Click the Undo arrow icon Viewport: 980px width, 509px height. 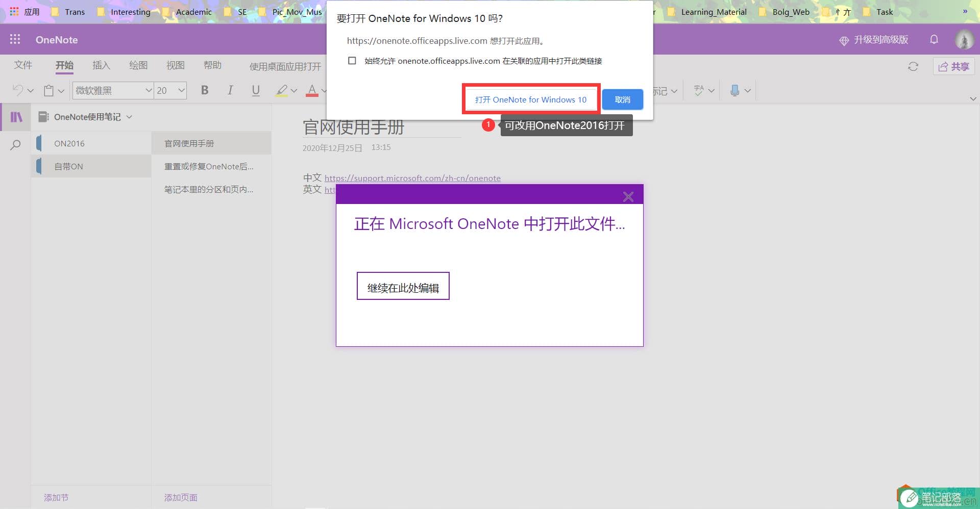click(x=18, y=90)
